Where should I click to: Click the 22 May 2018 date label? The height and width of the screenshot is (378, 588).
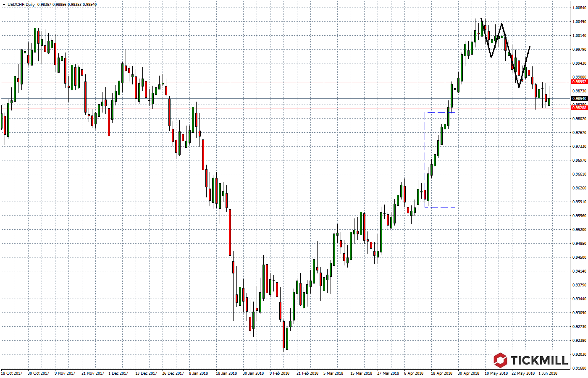[x=523, y=373]
